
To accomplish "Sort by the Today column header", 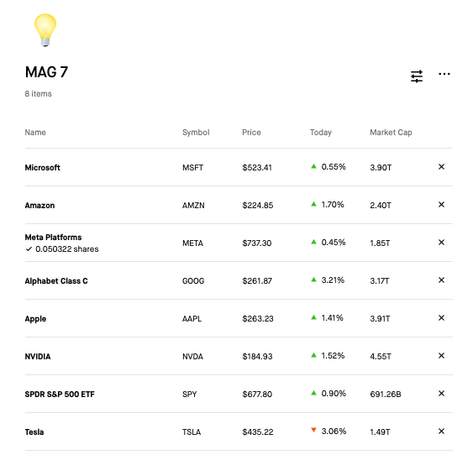I will point(321,133).
